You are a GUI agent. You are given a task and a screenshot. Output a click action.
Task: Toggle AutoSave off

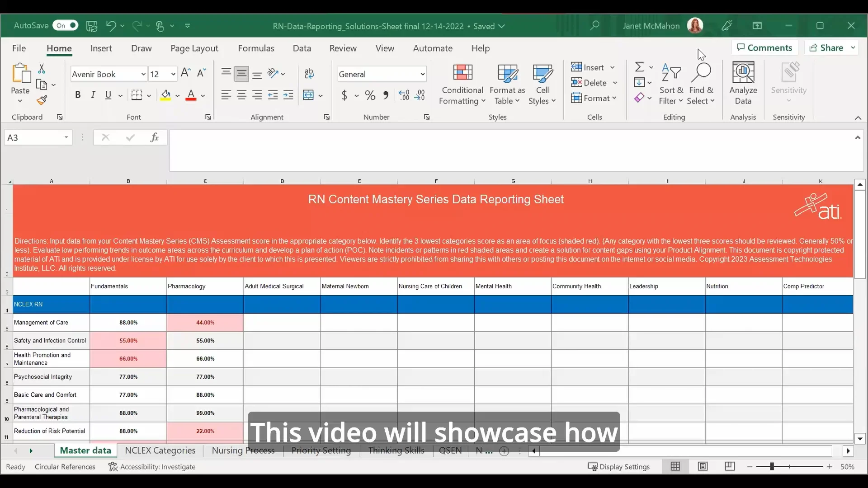66,25
